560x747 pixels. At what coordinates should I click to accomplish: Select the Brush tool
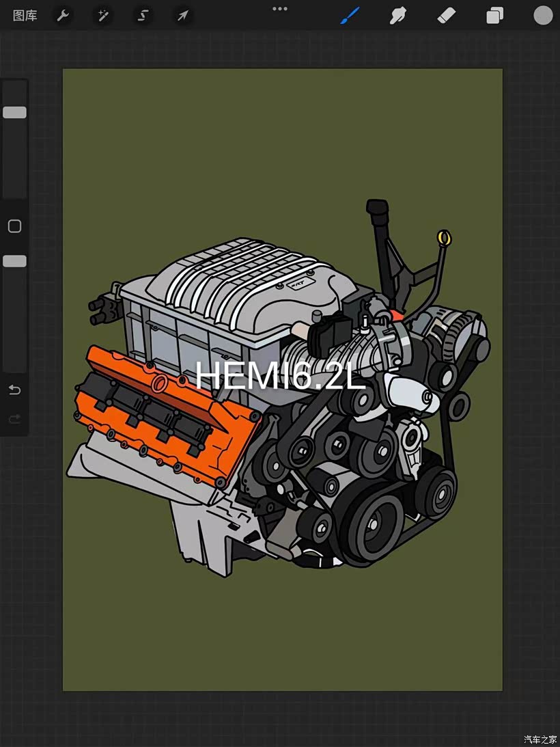pos(350,16)
